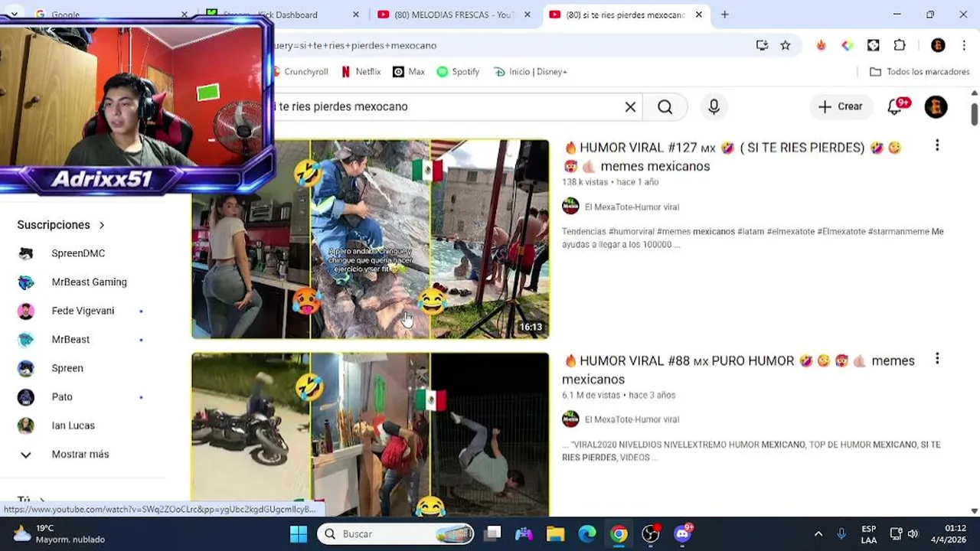Screen dimensions: 980x551
Task: Expand Mostrar más in subscriptions list
Action: click(80, 454)
